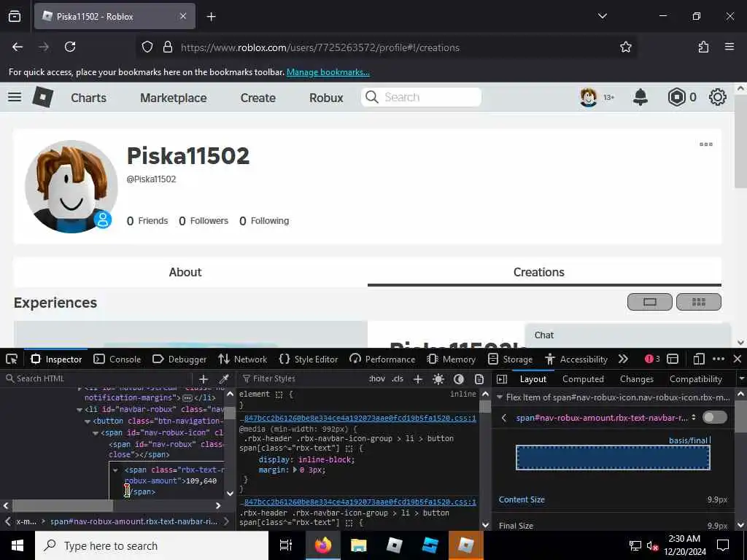747x560 pixels.
Task: Toggle the flex item highlighter switch
Action: [x=715, y=418]
